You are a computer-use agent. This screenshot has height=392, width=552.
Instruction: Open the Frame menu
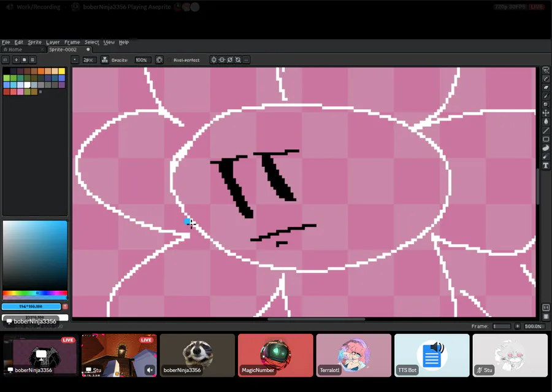[72, 42]
